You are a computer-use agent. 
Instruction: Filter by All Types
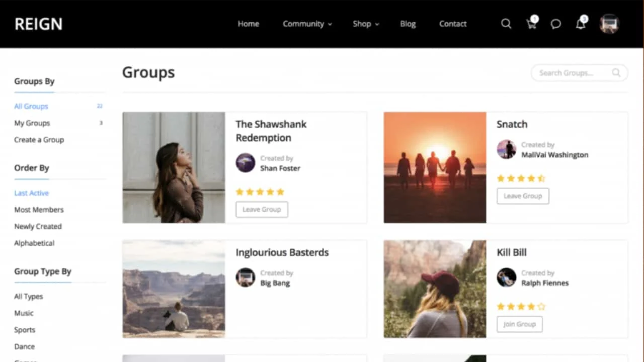coord(29,297)
